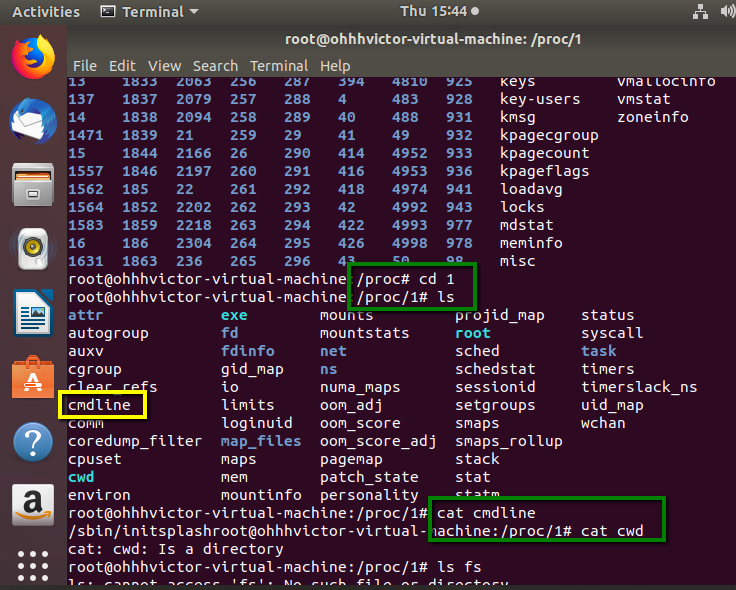Click the smaps_rollup file name
This screenshot has width=736, height=590.
coord(509,441)
